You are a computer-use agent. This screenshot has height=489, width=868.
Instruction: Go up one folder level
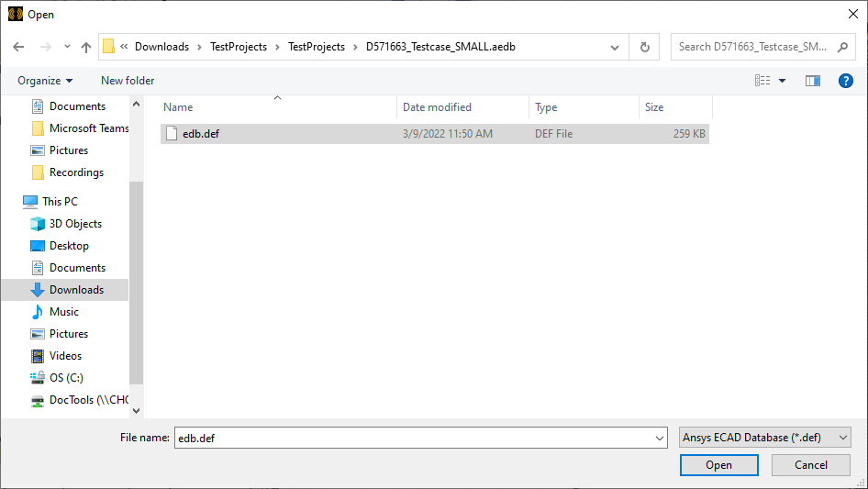[86, 47]
